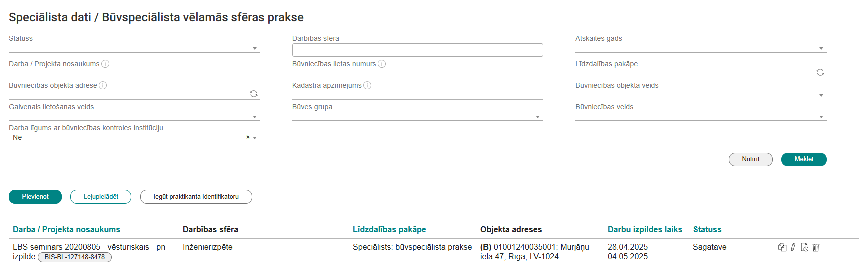Copy the LBS seminars practice record
The width and height of the screenshot is (868, 268).
tap(782, 247)
